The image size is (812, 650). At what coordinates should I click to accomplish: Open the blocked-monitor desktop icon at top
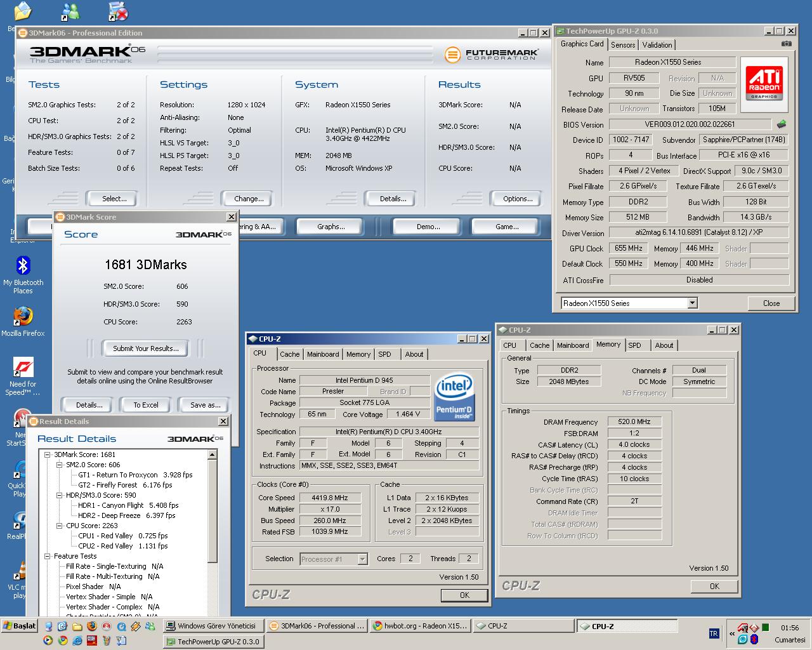(x=118, y=11)
